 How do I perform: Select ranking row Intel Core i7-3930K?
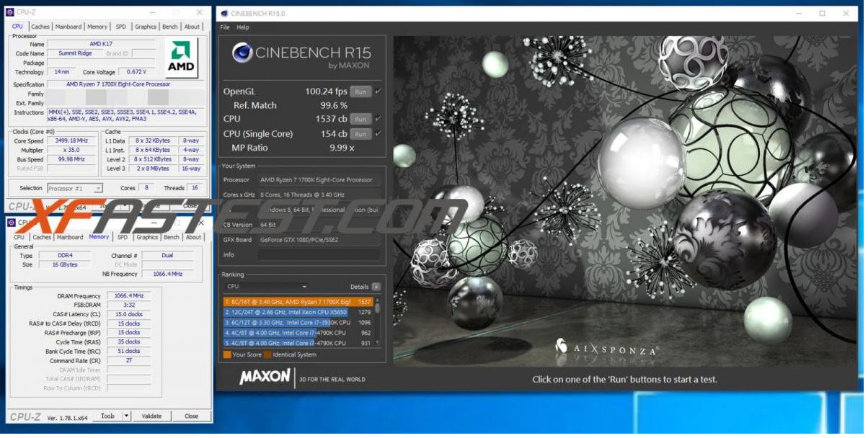coord(298,323)
